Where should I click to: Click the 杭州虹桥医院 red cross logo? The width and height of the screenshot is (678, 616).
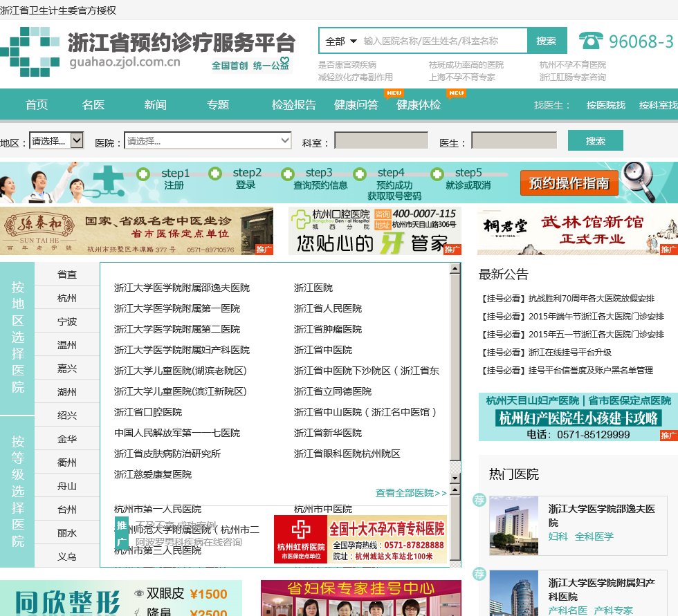pyautogui.click(x=301, y=529)
